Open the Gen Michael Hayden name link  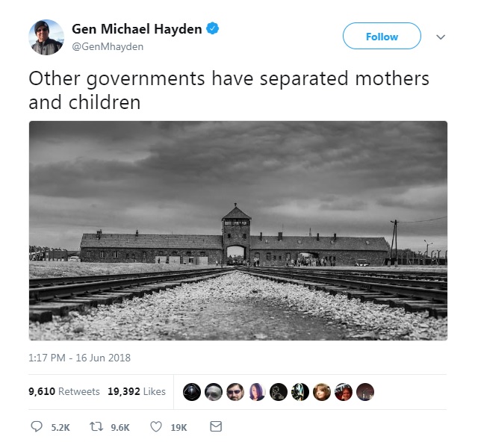click(137, 29)
